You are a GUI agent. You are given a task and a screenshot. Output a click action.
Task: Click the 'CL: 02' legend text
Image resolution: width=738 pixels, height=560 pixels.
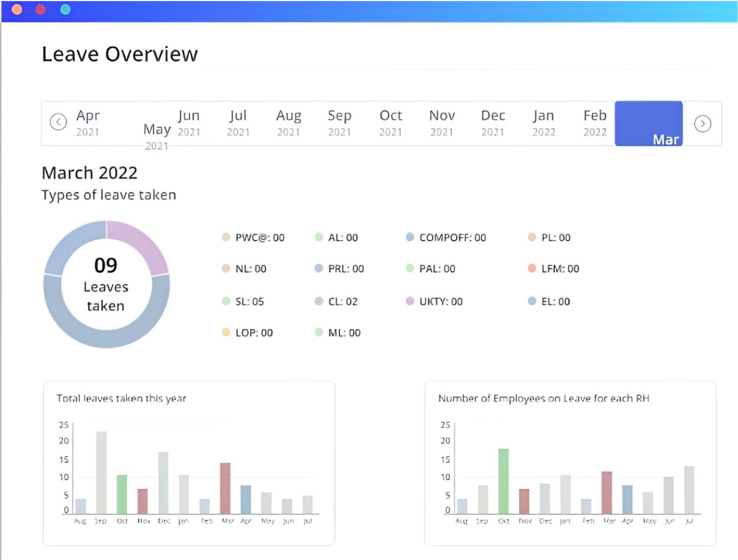coord(343,302)
